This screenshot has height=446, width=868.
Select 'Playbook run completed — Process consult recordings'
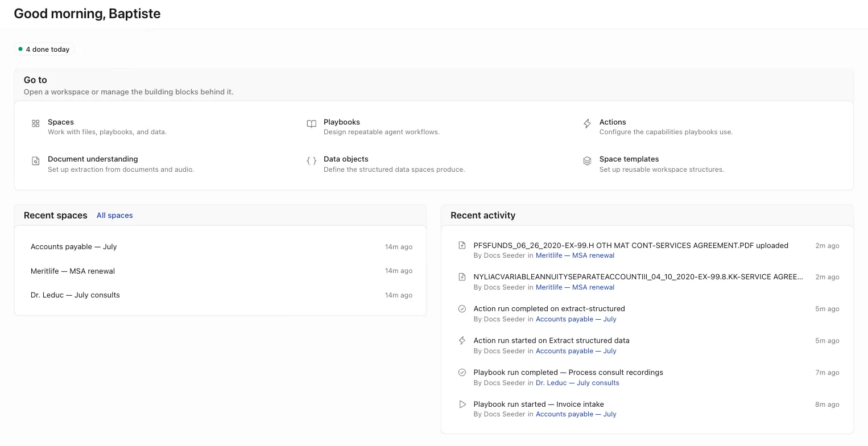568,373
